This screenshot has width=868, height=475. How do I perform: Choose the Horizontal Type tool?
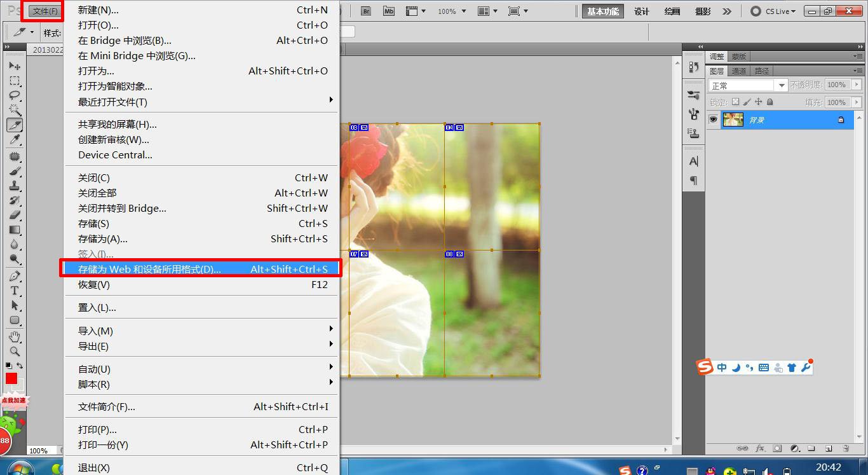coord(15,291)
